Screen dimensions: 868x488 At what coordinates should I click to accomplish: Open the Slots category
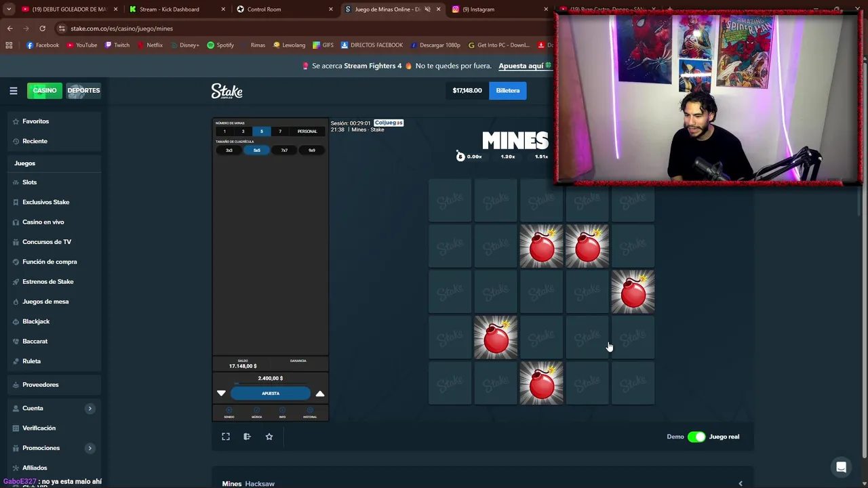(54, 182)
